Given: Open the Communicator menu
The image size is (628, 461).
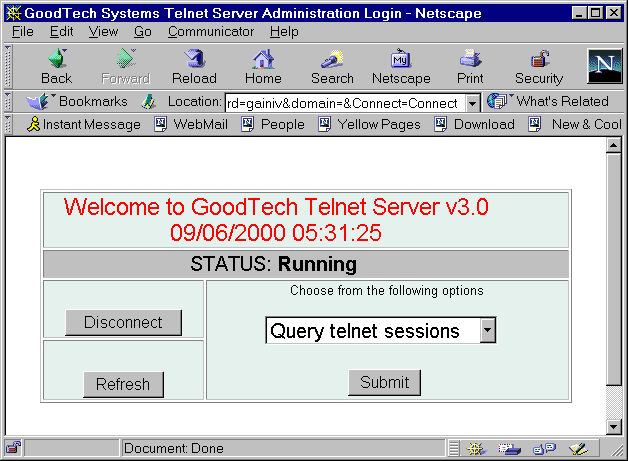Looking at the screenshot, I should [x=211, y=31].
